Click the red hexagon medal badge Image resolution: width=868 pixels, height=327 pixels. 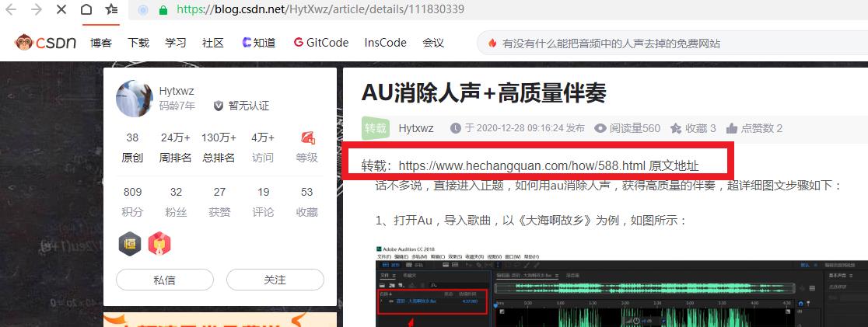[159, 244]
